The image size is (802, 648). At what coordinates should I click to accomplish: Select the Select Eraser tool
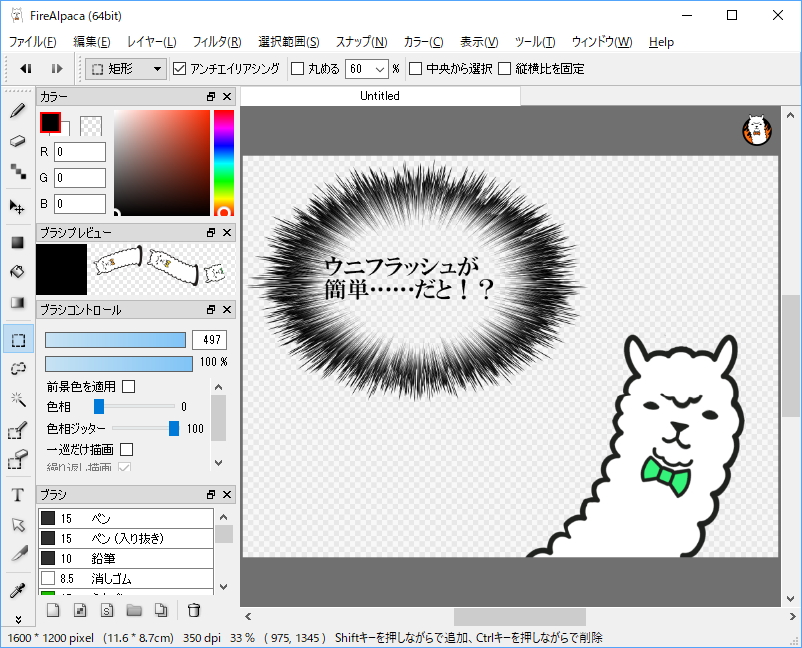pos(18,459)
